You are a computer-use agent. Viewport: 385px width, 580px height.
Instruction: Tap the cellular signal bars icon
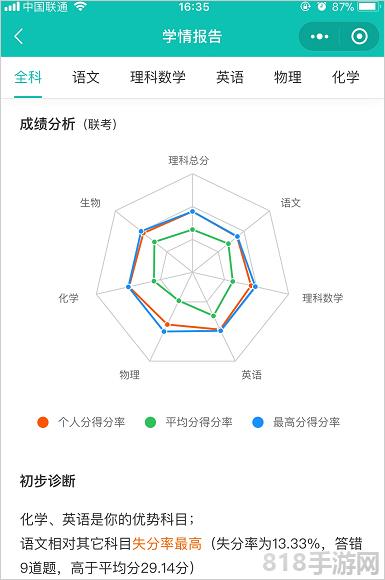pyautogui.click(x=11, y=7)
